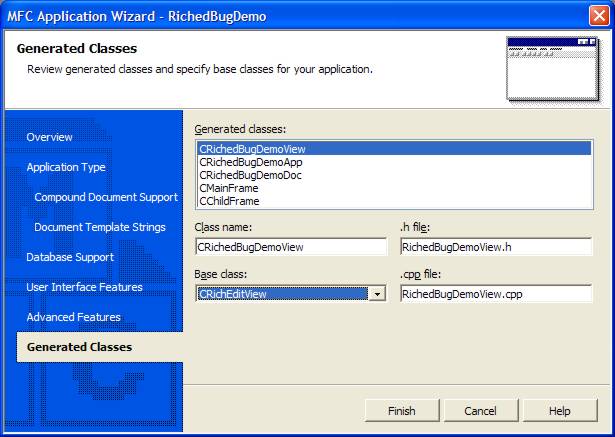Viewport: 615px width, 437px height.
Task: Click the .h file input field
Action: (x=496, y=247)
